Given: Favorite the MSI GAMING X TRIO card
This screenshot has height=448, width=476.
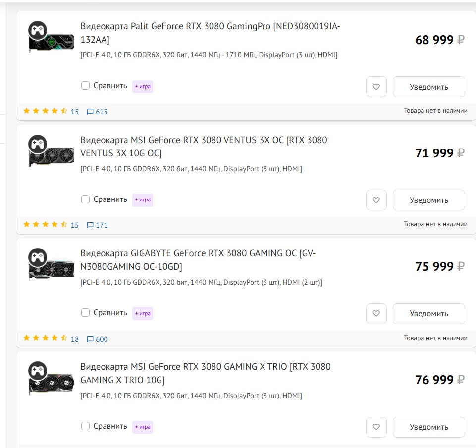Looking at the screenshot, I should click(376, 427).
